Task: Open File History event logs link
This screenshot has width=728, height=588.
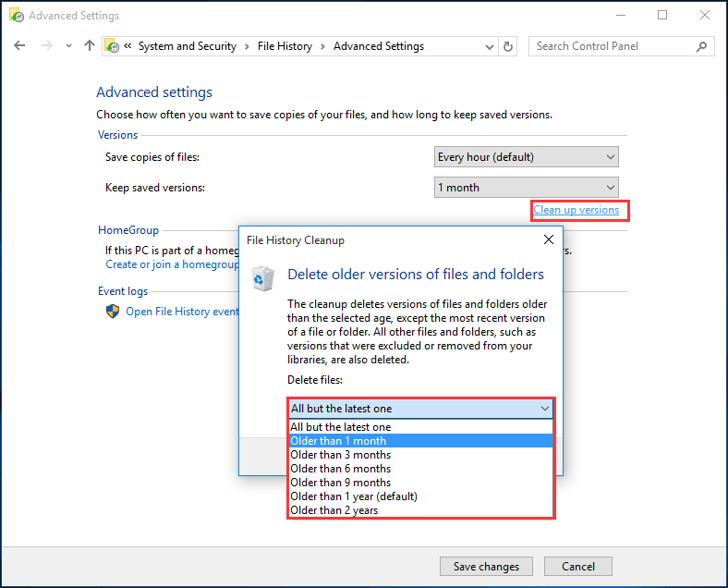Action: [182, 312]
